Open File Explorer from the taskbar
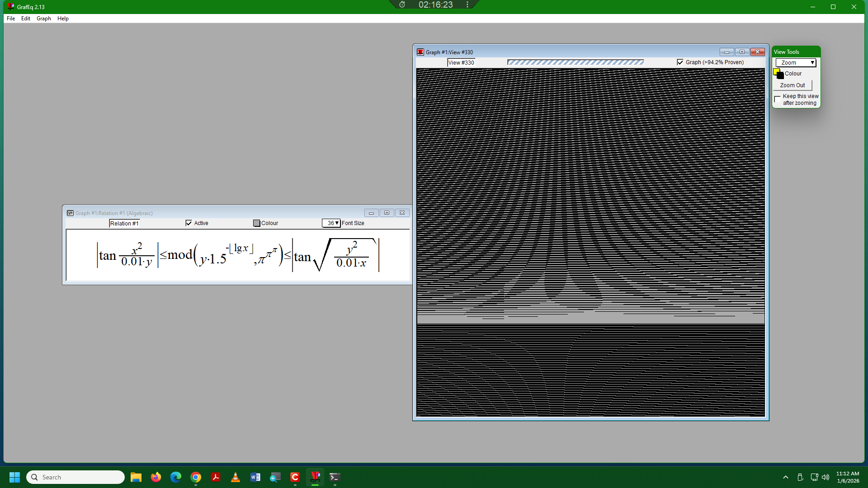Image resolution: width=868 pixels, height=488 pixels. coord(136,477)
